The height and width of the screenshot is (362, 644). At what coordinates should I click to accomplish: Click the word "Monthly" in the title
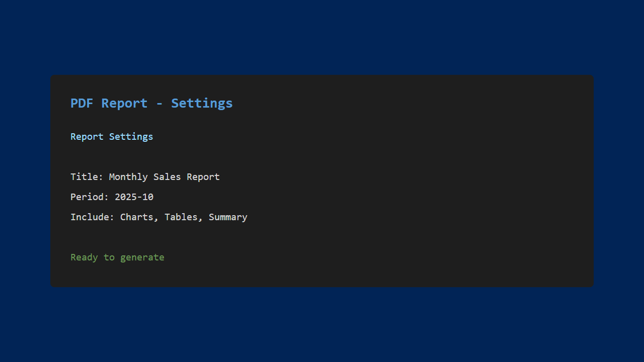[128, 177]
